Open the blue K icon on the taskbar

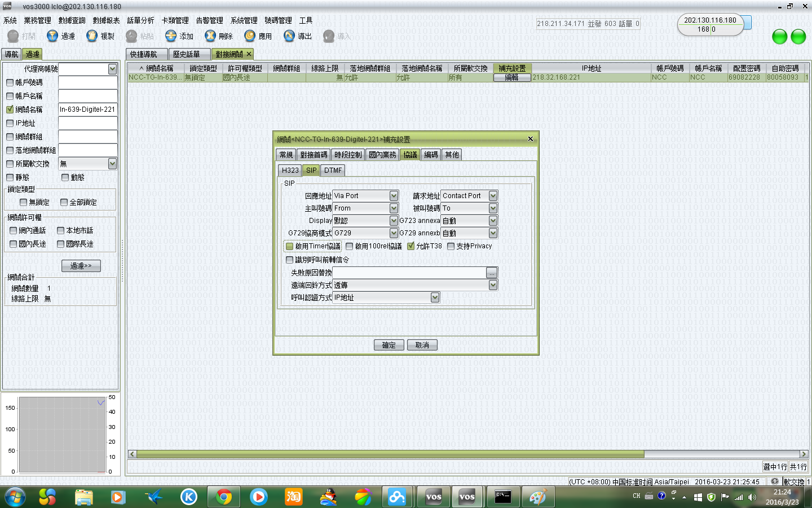pos(189,497)
